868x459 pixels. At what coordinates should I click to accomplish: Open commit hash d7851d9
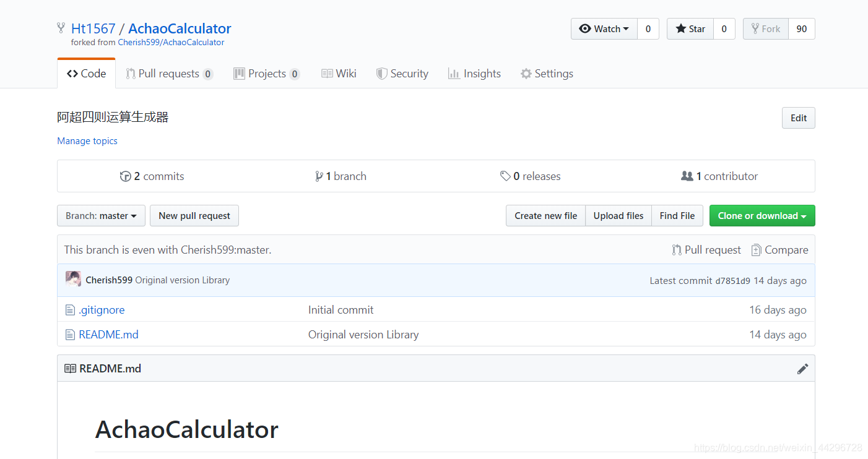[x=733, y=281]
